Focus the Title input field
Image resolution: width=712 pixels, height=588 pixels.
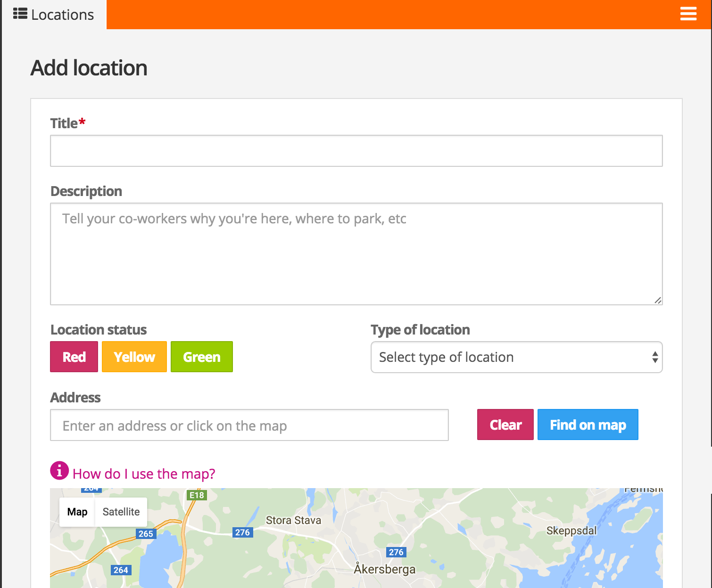coord(356,151)
